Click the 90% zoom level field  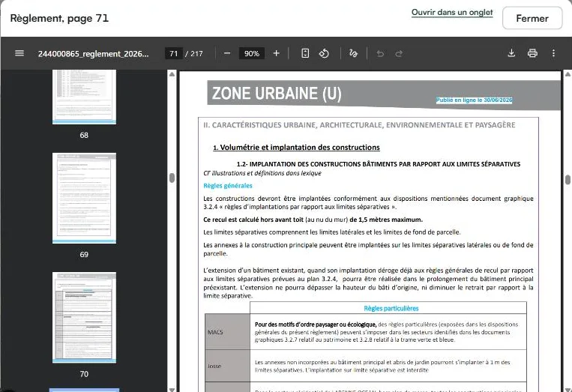pyautogui.click(x=252, y=54)
